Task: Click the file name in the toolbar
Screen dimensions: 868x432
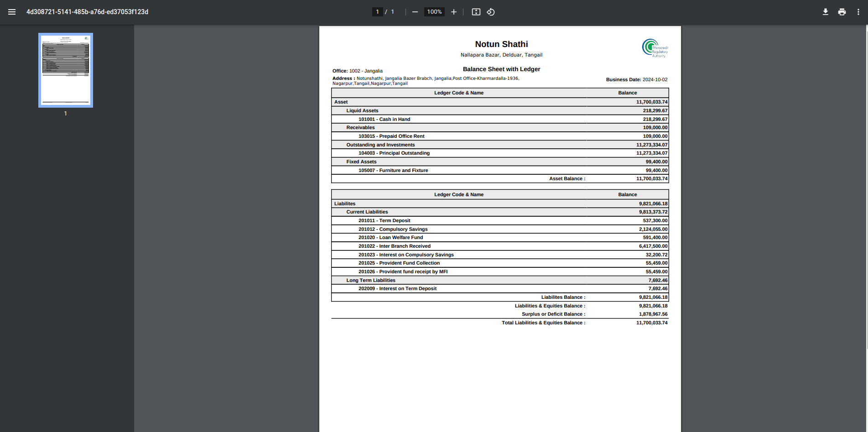Action: coord(87,12)
